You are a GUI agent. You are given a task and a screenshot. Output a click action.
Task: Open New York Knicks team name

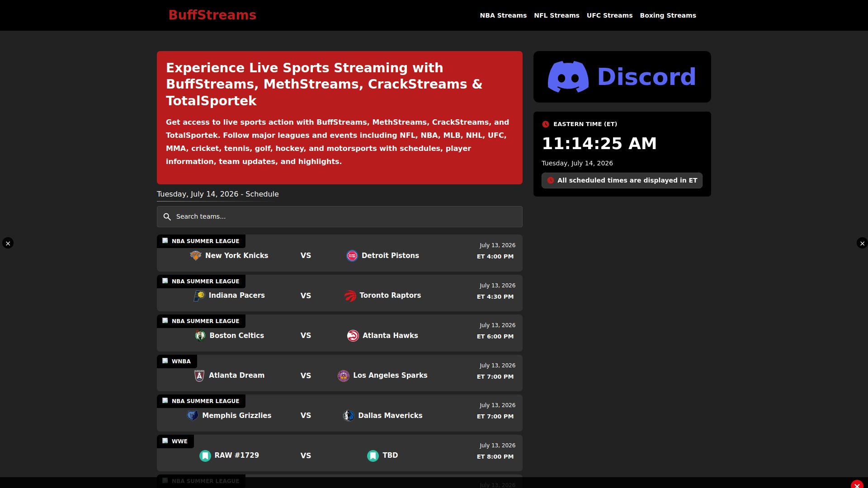pos(236,256)
